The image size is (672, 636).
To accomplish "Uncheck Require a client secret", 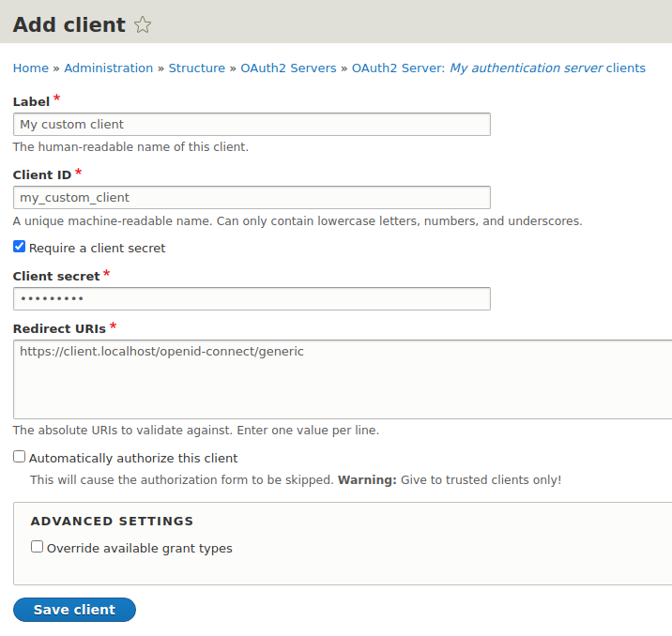I will 20,247.
